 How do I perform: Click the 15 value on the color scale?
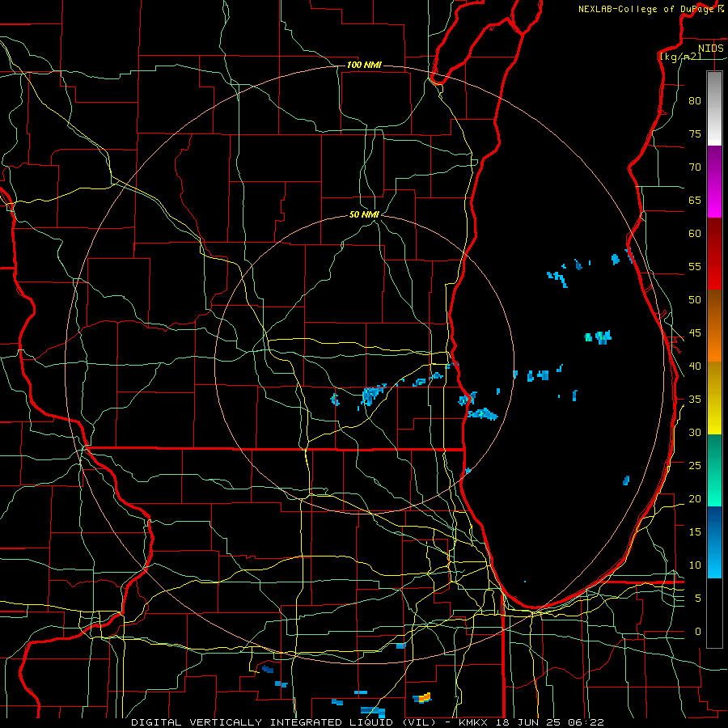point(695,531)
